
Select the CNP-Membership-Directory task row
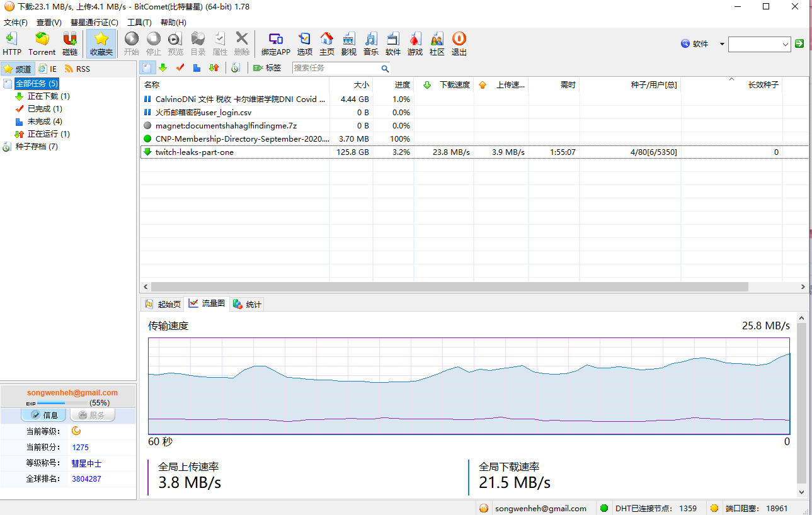[x=474, y=139]
